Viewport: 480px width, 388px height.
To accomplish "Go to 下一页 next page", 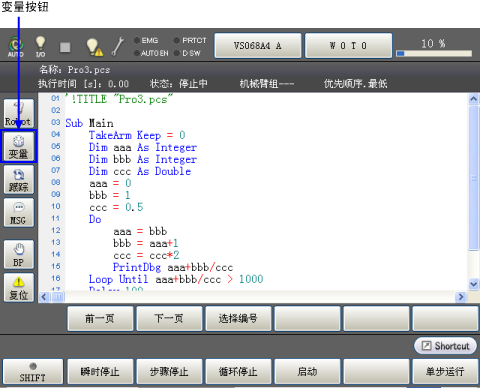I will [169, 319].
